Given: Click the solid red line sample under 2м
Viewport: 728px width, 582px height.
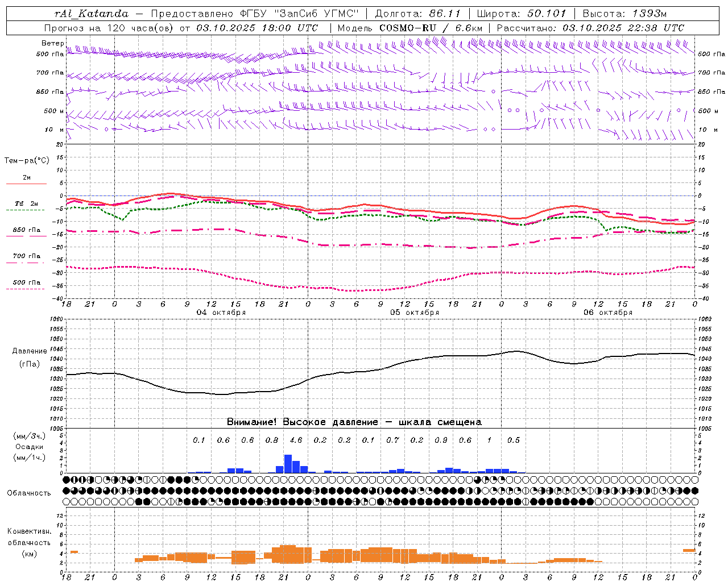Looking at the screenshot, I should click(26, 184).
